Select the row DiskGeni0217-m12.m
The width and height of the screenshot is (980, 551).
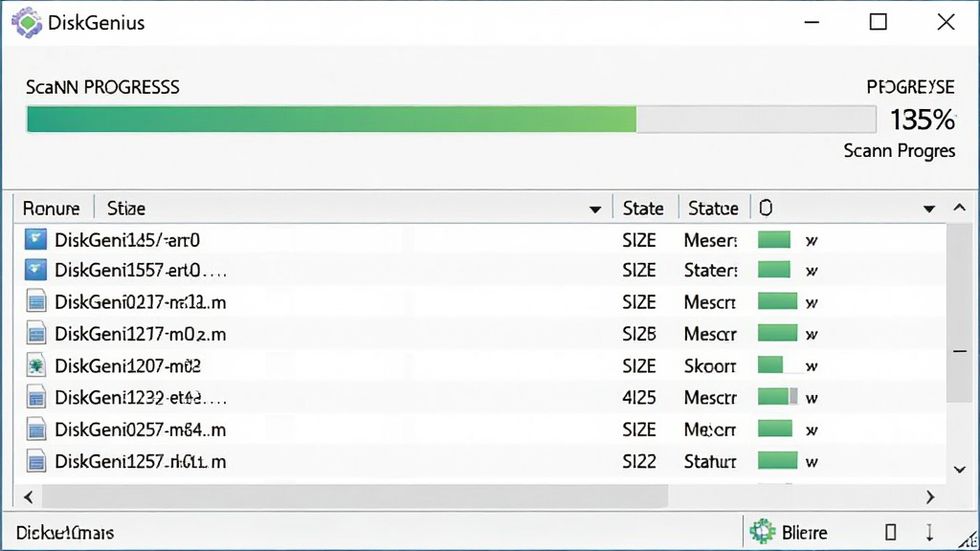(480, 302)
